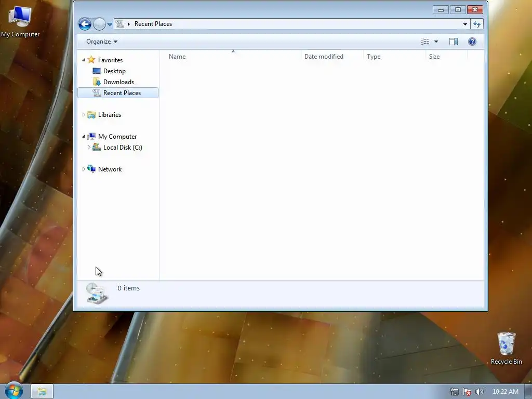Open the address bar history dropdown
Image resolution: width=532 pixels, height=399 pixels.
click(465, 24)
